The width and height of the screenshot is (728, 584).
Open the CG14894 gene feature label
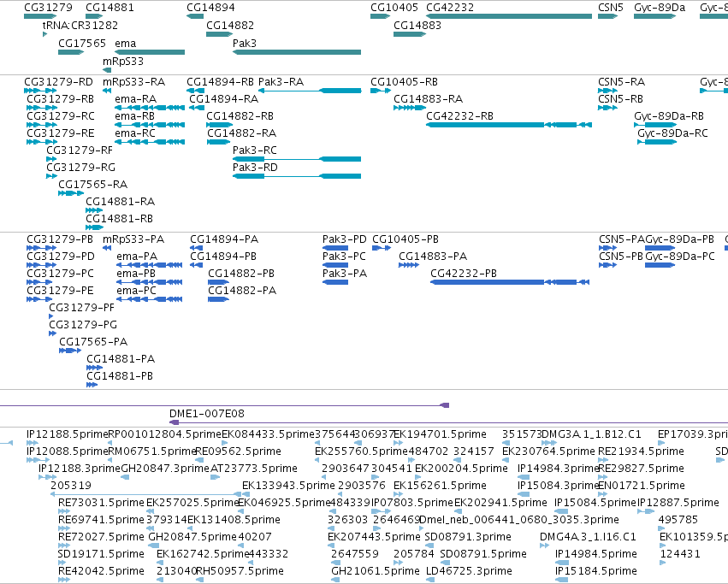click(210, 8)
